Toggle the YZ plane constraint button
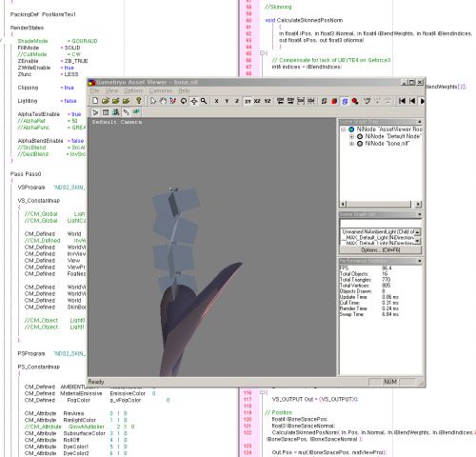 click(268, 101)
